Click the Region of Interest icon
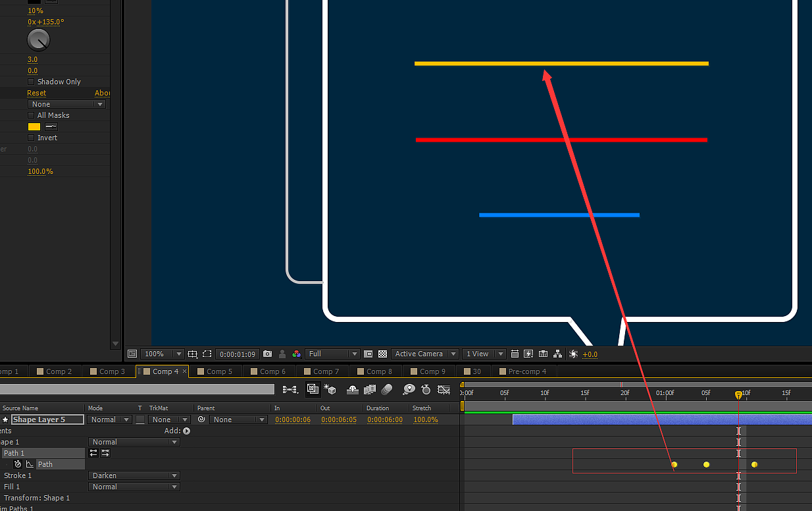This screenshot has height=511, width=812. coord(368,354)
